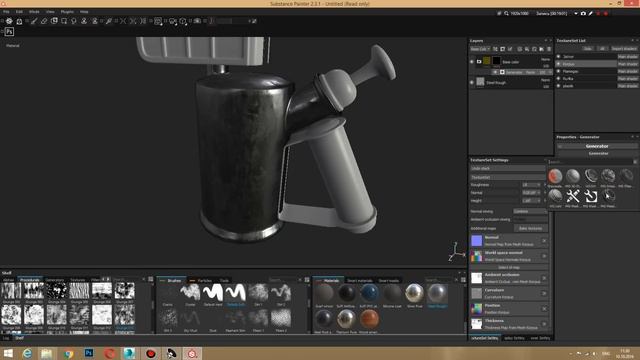Viewport: 640px width, 360px height.
Task: Switch to the Particles shelf tab
Action: click(x=204, y=280)
